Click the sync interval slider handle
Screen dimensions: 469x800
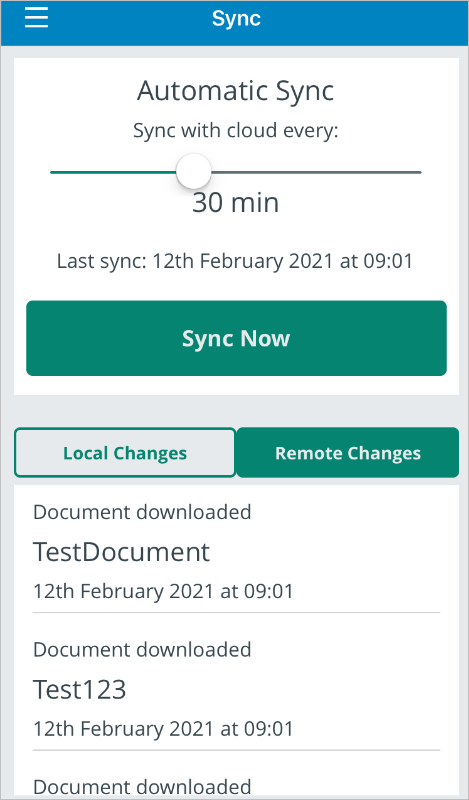[x=193, y=172]
